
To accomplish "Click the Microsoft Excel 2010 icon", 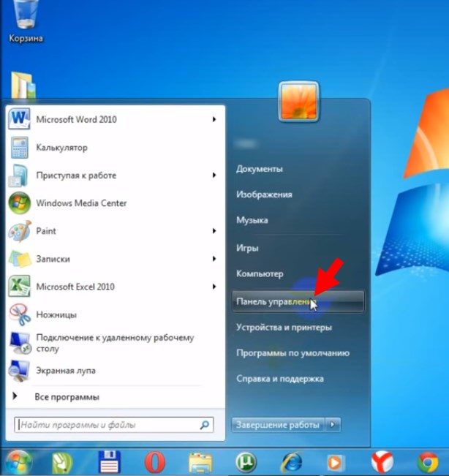I will pos(19,287).
